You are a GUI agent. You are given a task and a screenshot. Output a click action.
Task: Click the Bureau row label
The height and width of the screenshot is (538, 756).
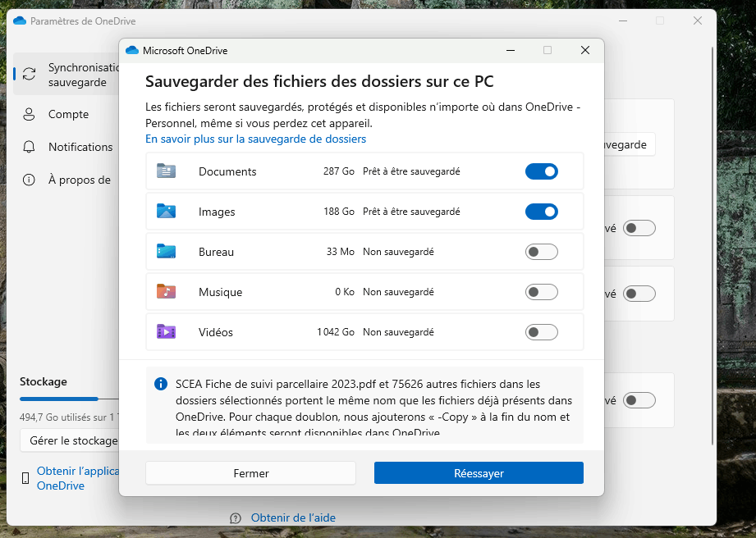pos(216,252)
